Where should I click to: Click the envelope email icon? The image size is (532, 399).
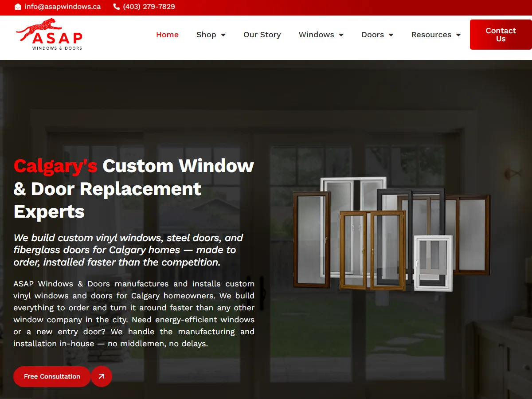(18, 7)
